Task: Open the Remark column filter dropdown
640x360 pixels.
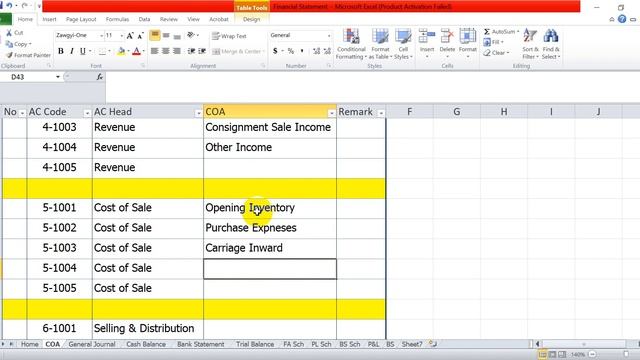Action: (381, 113)
